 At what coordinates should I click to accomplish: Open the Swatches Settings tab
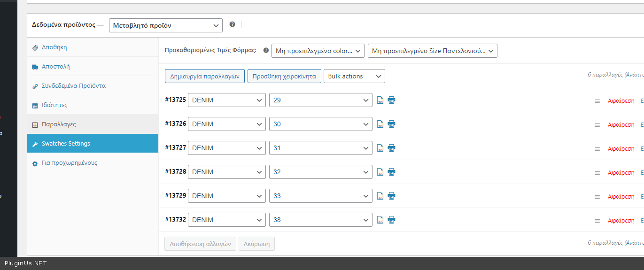coord(66,144)
